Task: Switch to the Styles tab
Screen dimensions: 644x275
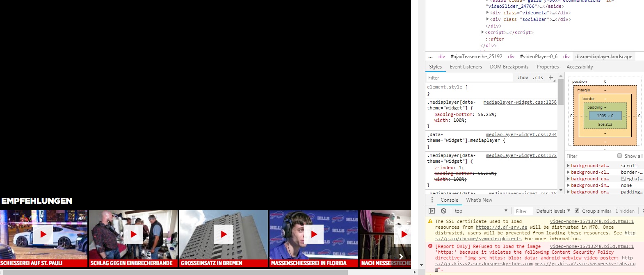Action: click(435, 67)
